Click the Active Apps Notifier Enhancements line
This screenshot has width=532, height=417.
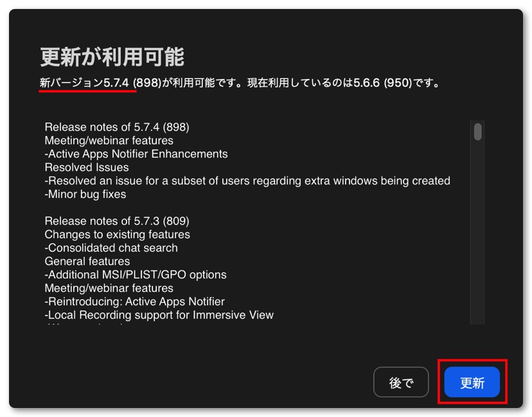(136, 154)
